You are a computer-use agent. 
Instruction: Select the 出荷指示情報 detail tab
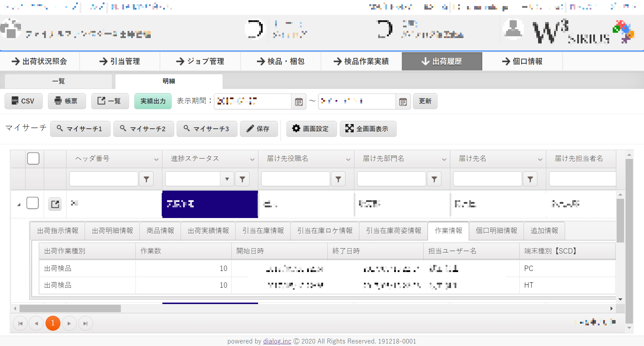point(58,231)
